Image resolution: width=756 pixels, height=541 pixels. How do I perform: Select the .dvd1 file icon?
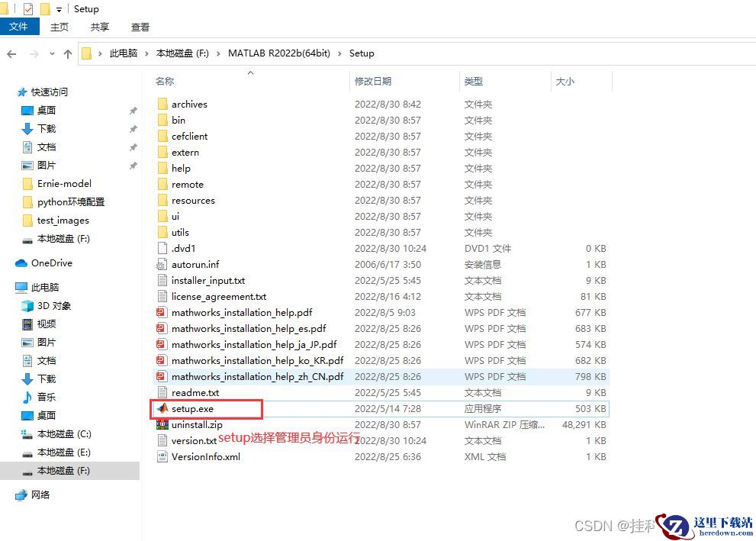pos(162,248)
